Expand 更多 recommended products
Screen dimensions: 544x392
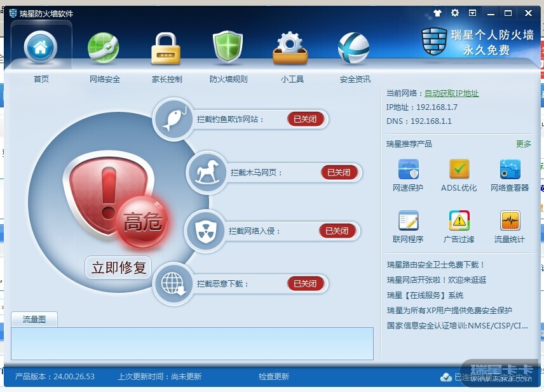[523, 144]
